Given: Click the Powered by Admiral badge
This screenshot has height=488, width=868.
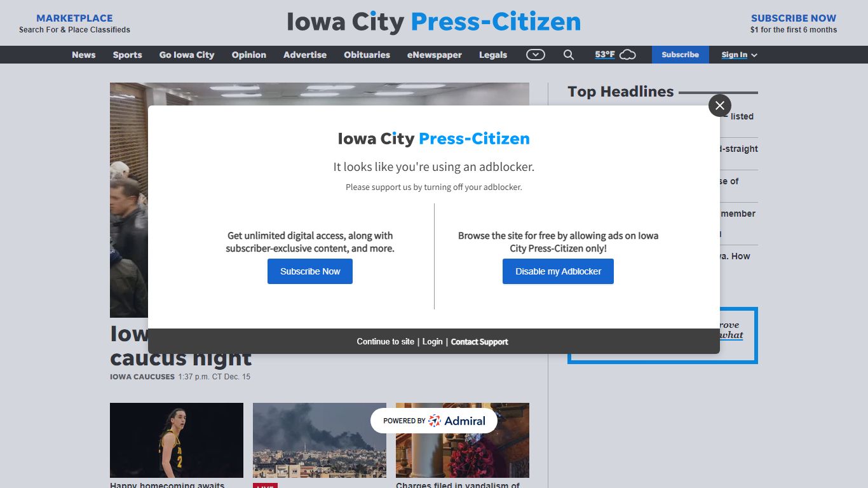Looking at the screenshot, I should coord(434,421).
